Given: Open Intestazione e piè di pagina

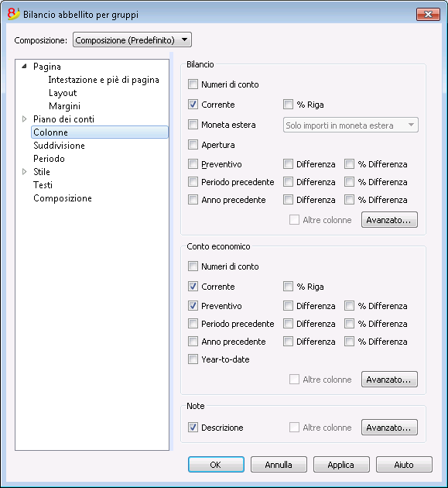Looking at the screenshot, I should (x=104, y=80).
